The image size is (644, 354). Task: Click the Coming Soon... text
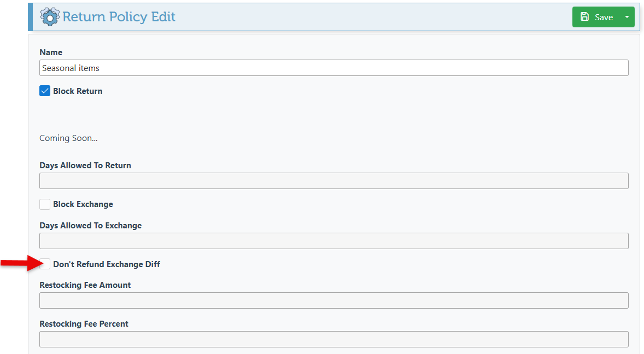click(68, 138)
